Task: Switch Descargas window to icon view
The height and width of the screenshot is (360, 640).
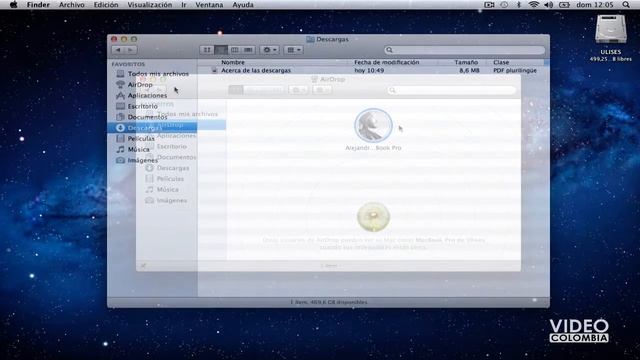Action: pos(207,50)
